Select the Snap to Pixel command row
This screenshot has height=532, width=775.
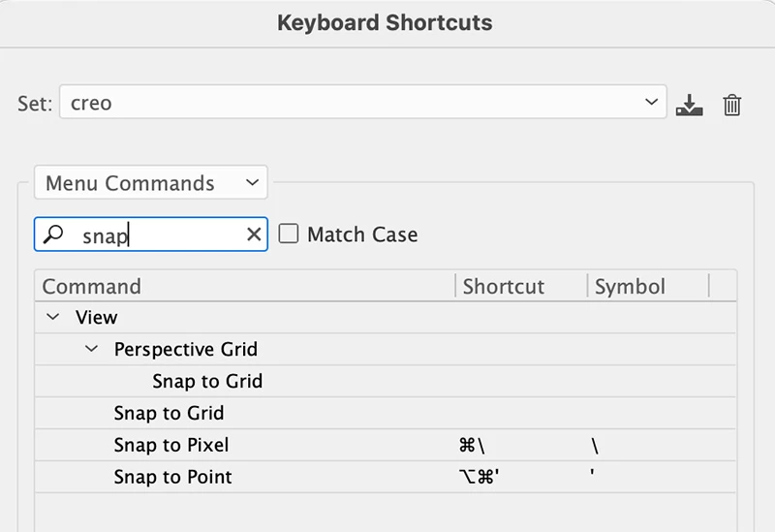tap(171, 445)
